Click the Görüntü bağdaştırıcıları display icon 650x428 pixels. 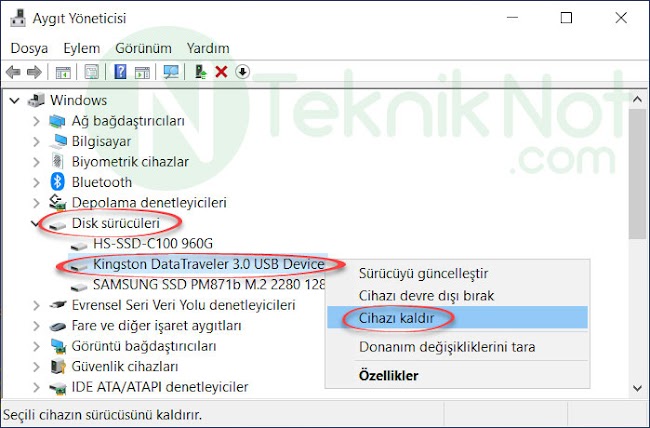coord(58,346)
